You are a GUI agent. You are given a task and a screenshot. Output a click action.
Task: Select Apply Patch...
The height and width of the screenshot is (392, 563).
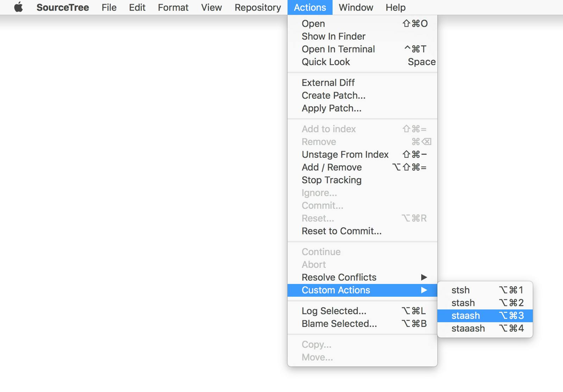[x=331, y=108]
